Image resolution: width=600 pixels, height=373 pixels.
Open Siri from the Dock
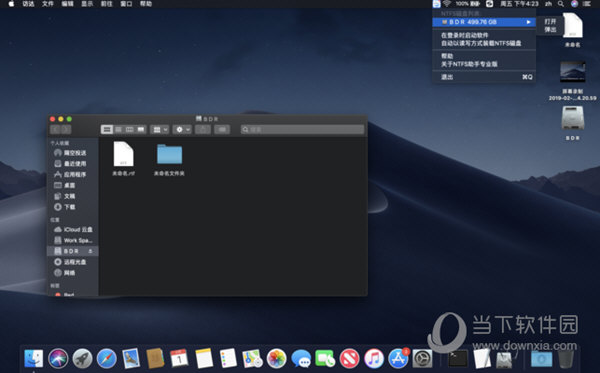[58, 359]
